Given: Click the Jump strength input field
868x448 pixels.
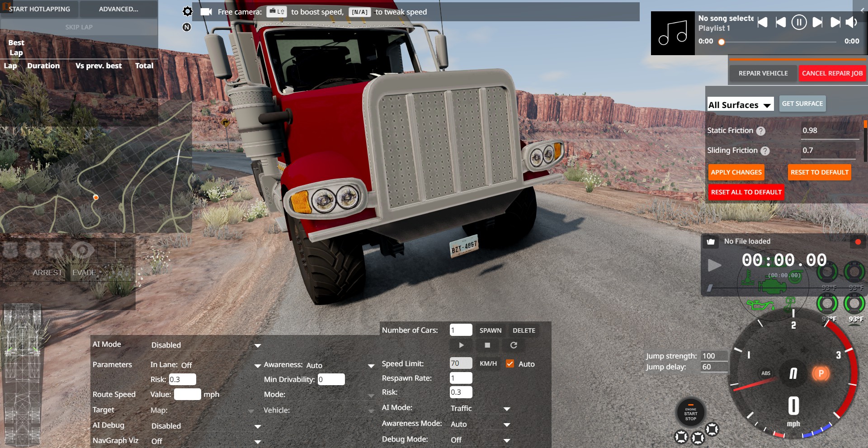Looking at the screenshot, I should [714, 356].
